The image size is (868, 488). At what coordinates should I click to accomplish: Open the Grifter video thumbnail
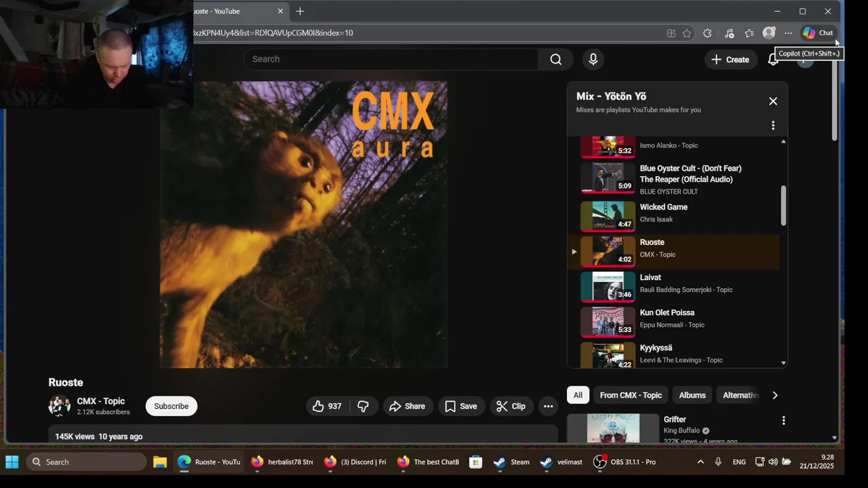pos(613,428)
